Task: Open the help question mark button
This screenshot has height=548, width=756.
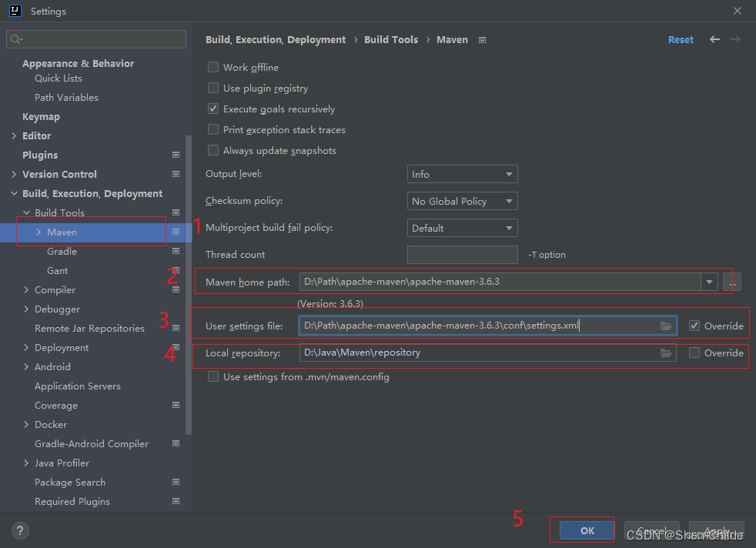Action: [x=20, y=530]
